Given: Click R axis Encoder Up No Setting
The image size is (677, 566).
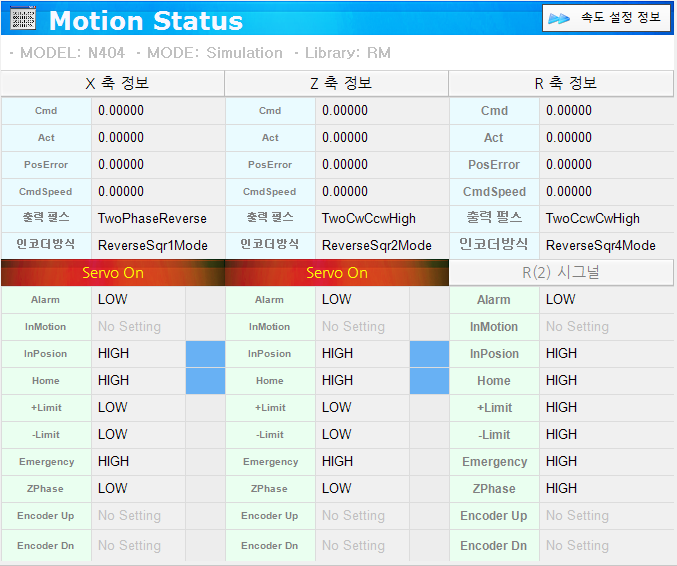Looking at the screenshot, I should click(578, 516).
